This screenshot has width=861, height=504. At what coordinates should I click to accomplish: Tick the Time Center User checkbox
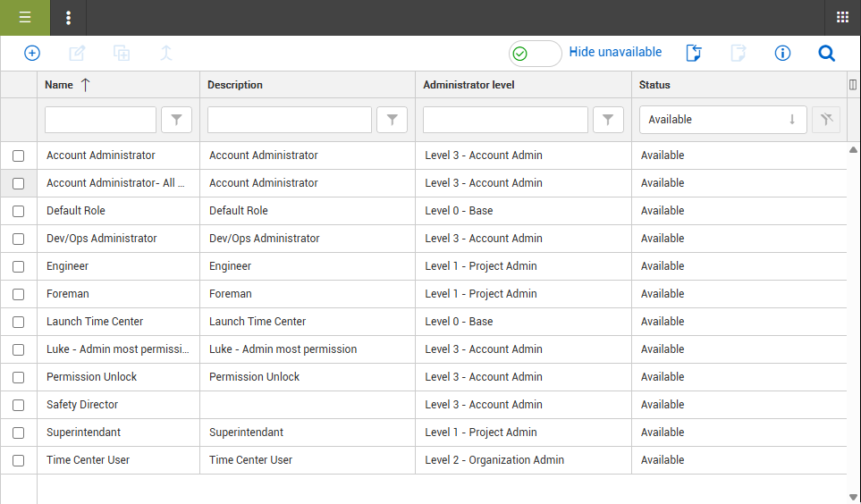[18, 461]
